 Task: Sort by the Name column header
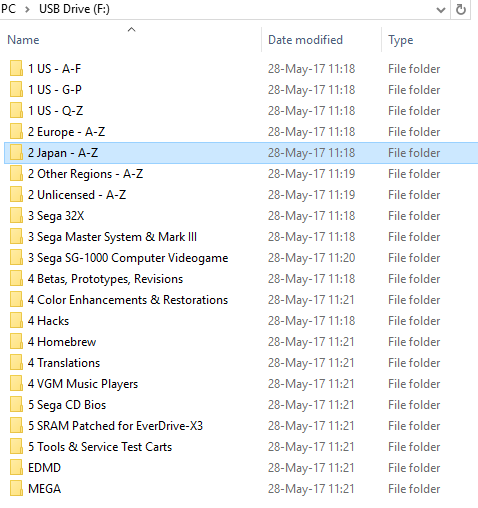click(23, 40)
